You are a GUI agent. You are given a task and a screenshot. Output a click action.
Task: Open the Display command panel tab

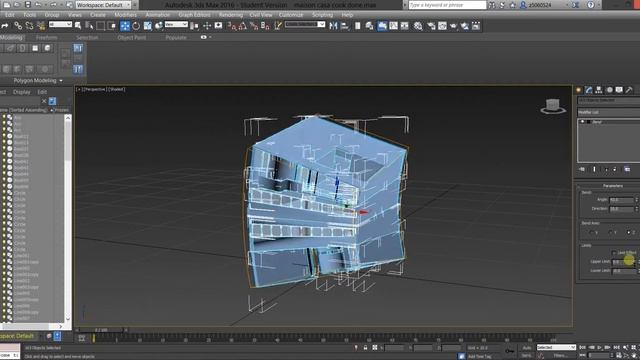(x=619, y=90)
